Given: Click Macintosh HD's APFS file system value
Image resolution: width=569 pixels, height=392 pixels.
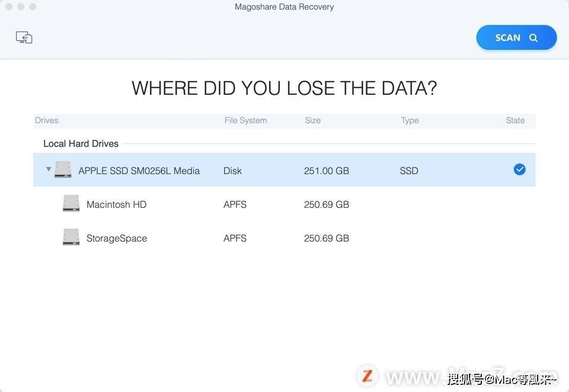Looking at the screenshot, I should [235, 204].
